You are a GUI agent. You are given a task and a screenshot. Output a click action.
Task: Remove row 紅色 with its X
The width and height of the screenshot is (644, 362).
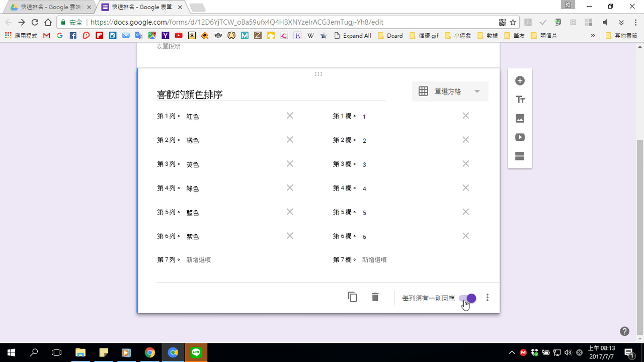(290, 116)
